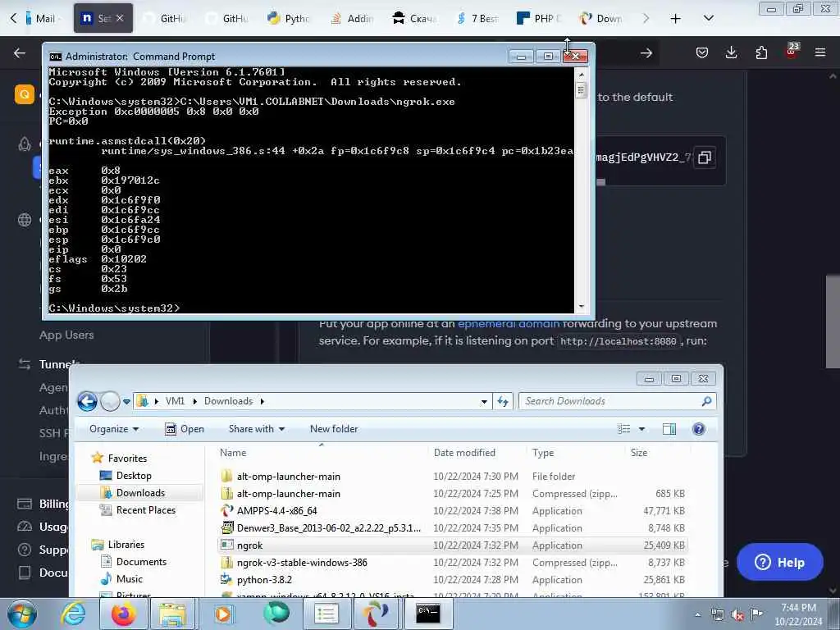Image resolution: width=840 pixels, height=630 pixels.
Task: Create a New folder
Action: (334, 429)
